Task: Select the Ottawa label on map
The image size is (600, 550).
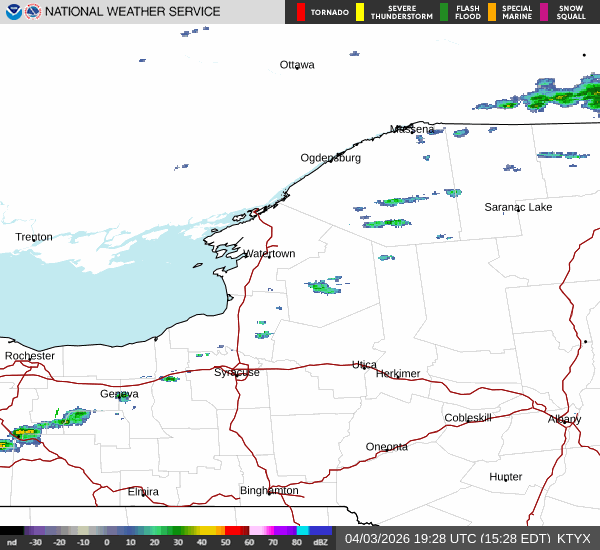Action: [297, 65]
